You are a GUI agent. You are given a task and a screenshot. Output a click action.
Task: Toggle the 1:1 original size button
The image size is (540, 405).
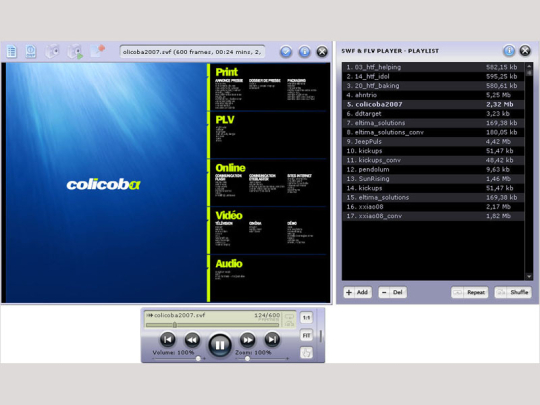coord(306,318)
